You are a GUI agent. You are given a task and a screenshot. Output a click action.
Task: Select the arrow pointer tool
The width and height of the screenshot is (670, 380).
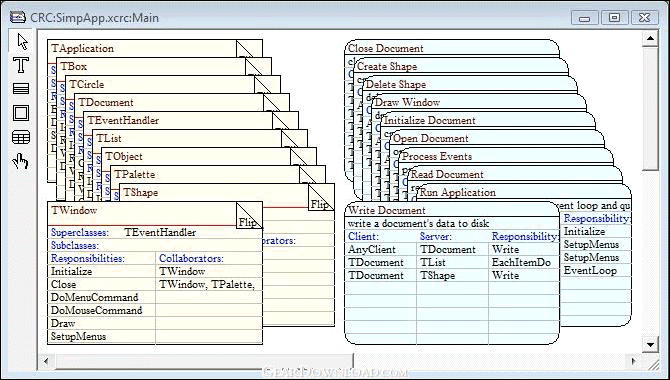pyautogui.click(x=21, y=42)
